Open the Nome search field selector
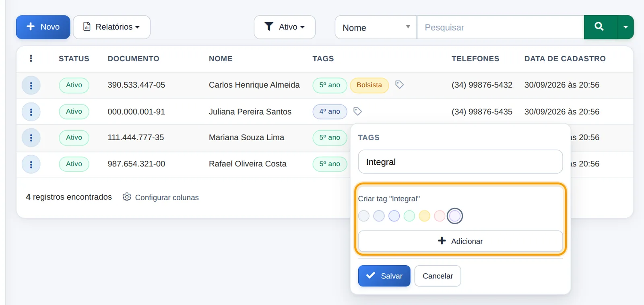 (x=376, y=27)
